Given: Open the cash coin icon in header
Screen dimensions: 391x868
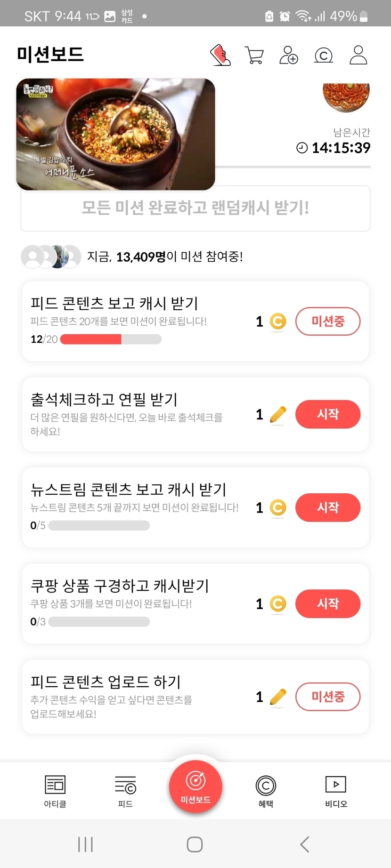Looking at the screenshot, I should point(324,56).
